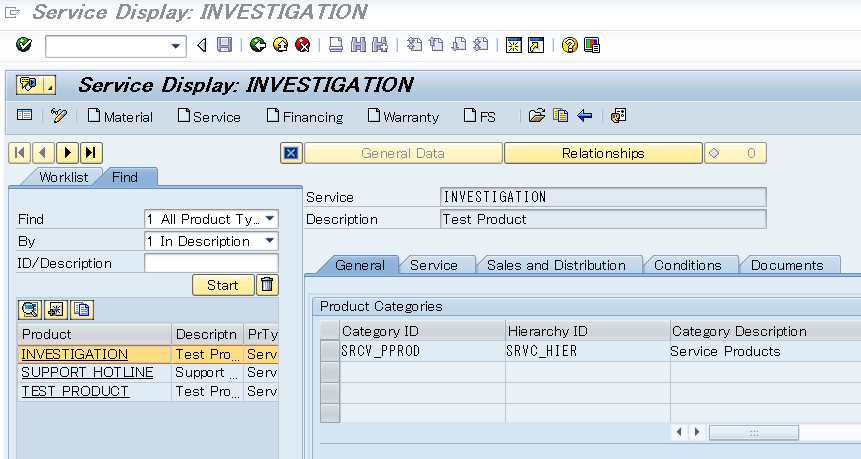Click the General Data button
861x459 pixels.
tap(403, 153)
